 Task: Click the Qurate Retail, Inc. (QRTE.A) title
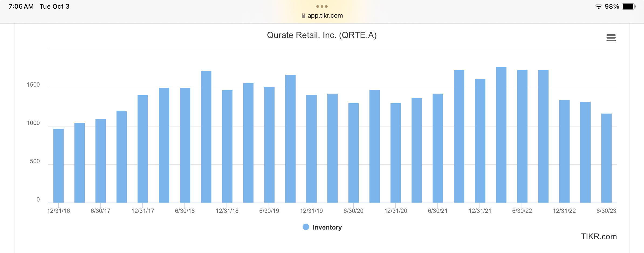click(x=322, y=35)
